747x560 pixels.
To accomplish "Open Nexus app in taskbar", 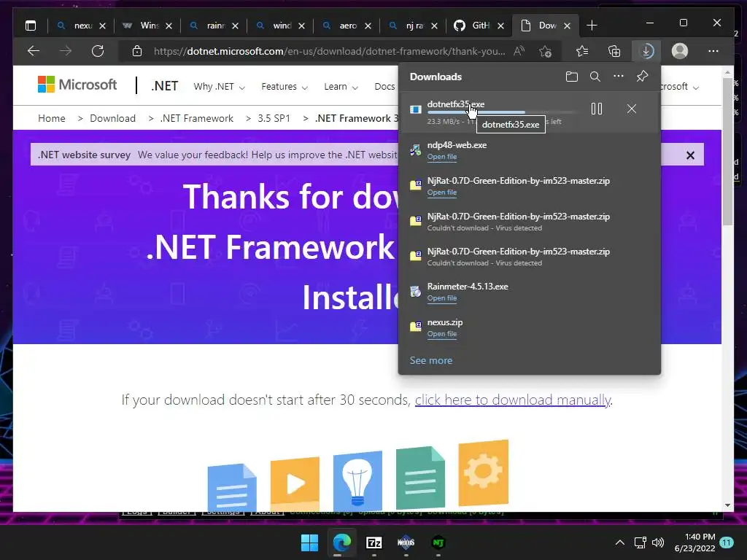I will (406, 542).
